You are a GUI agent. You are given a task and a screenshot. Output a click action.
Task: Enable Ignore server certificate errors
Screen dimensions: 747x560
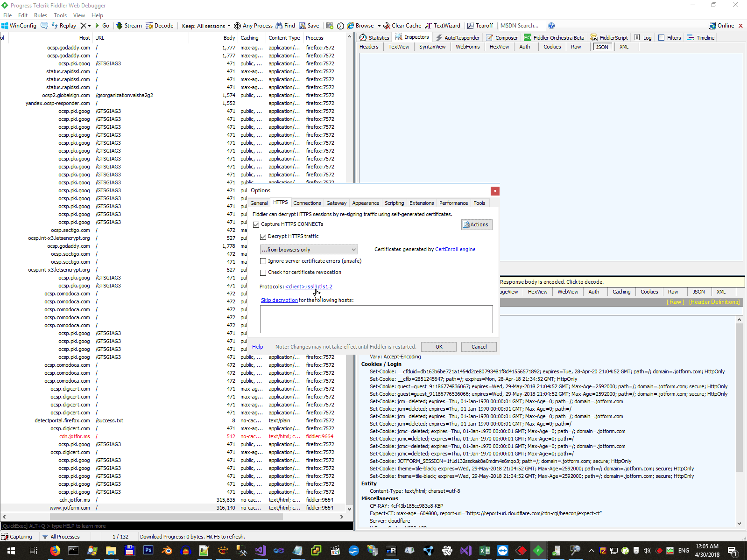(x=263, y=261)
